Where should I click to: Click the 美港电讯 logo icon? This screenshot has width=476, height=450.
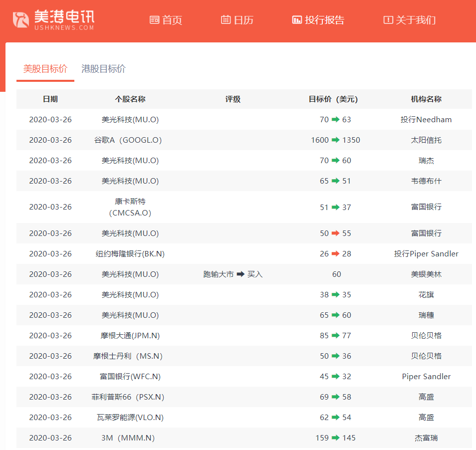pos(20,20)
